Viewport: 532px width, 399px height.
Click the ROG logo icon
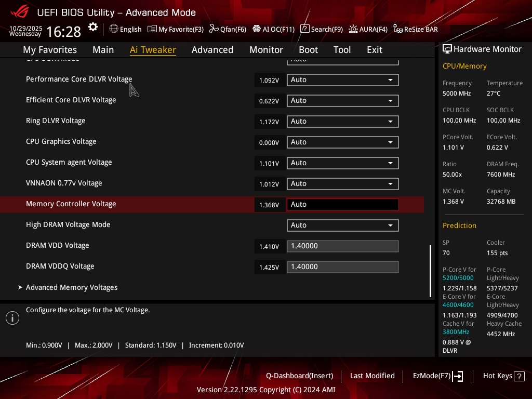tap(20, 12)
